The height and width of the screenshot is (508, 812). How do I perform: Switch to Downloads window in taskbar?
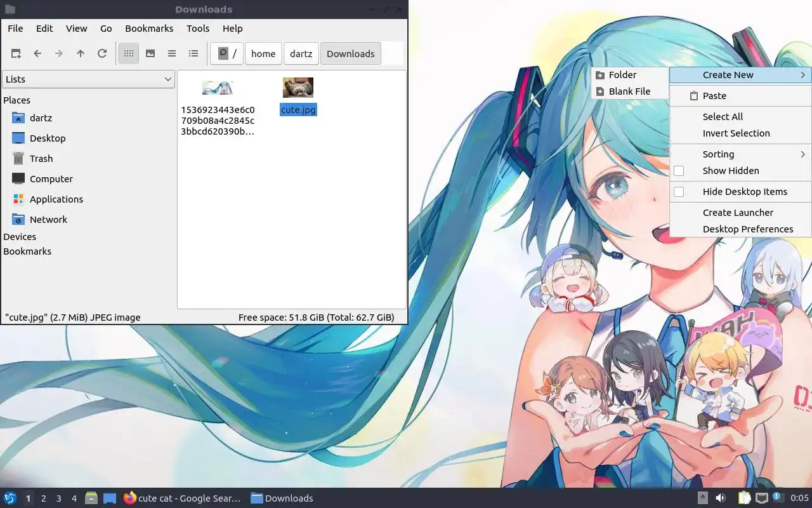point(282,498)
